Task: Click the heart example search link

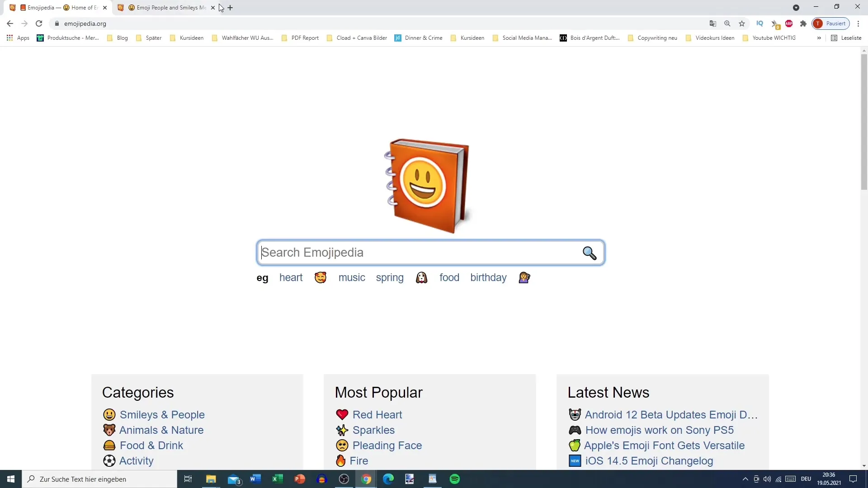Action: click(x=291, y=277)
